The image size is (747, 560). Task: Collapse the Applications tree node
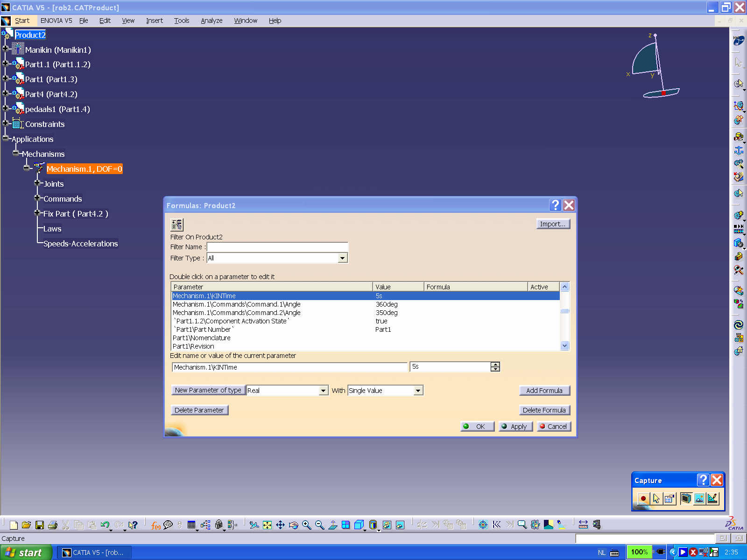click(x=5, y=138)
